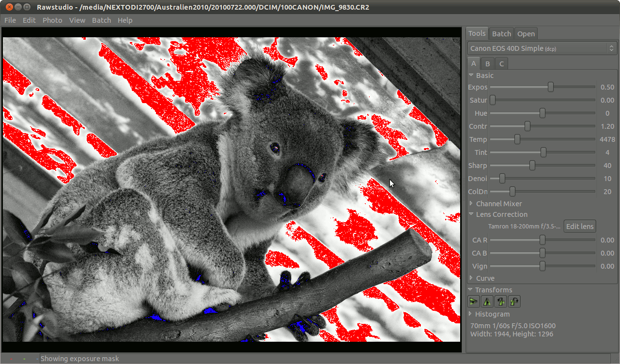
Task: Open the View menu
Action: click(x=77, y=20)
